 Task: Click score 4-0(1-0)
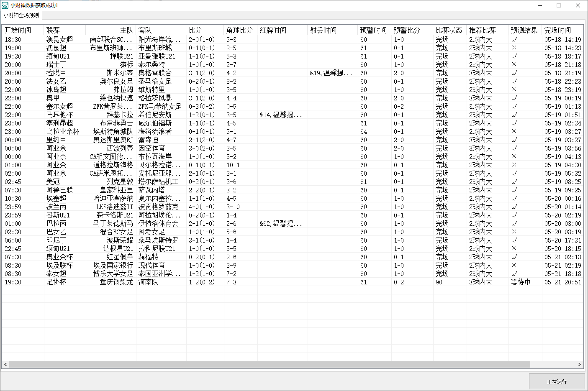(x=201, y=207)
